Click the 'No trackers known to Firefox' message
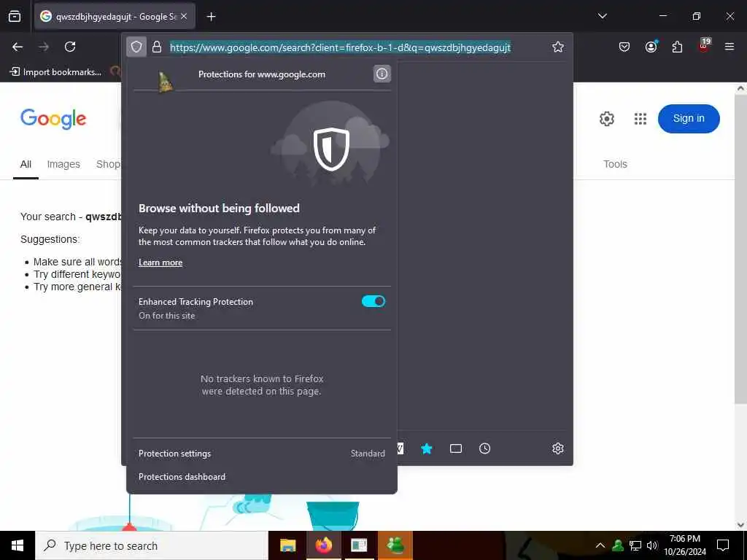The width and height of the screenshot is (747, 560). click(x=262, y=385)
